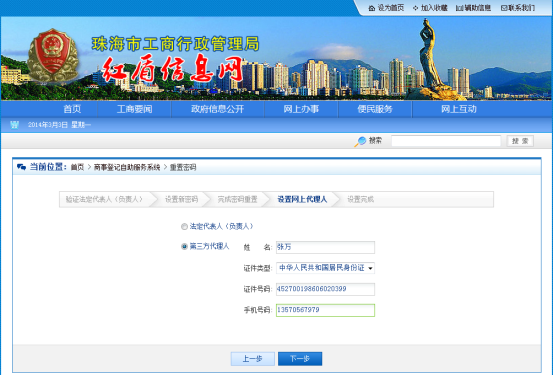The height and width of the screenshot is (375, 554).
Task: Click the 证件类型 label
Action: 257,269
